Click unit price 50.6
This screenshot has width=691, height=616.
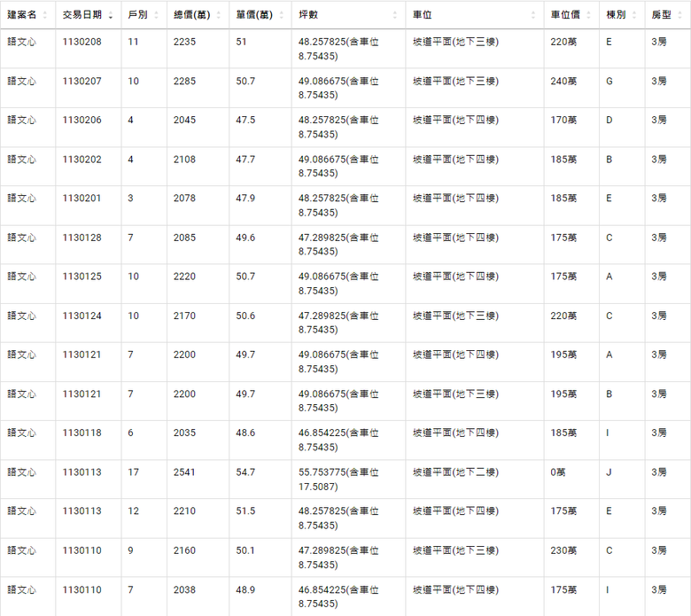245,316
